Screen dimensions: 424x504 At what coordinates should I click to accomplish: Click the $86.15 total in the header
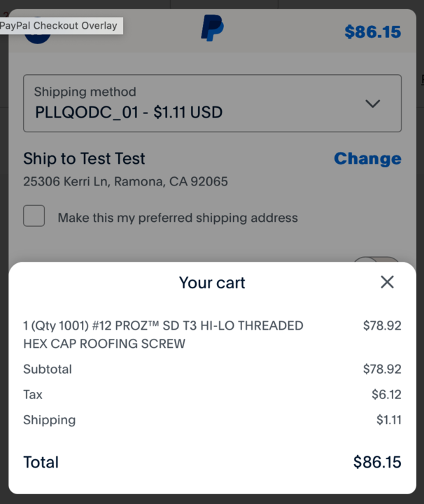(373, 31)
